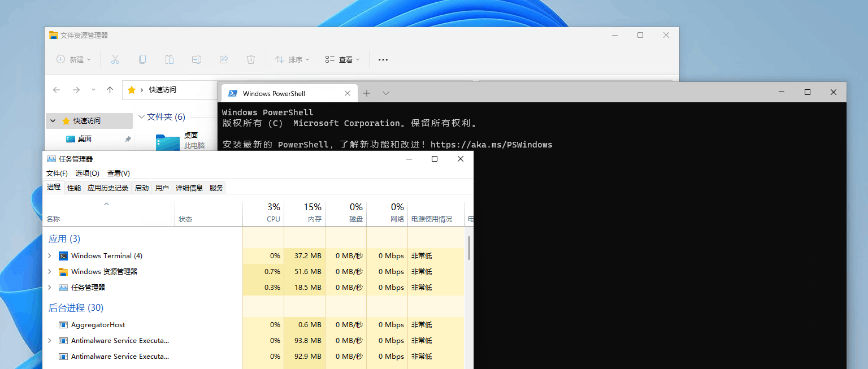Sort processes by the 磁盘 column
The image size is (868, 369).
(x=346, y=214)
